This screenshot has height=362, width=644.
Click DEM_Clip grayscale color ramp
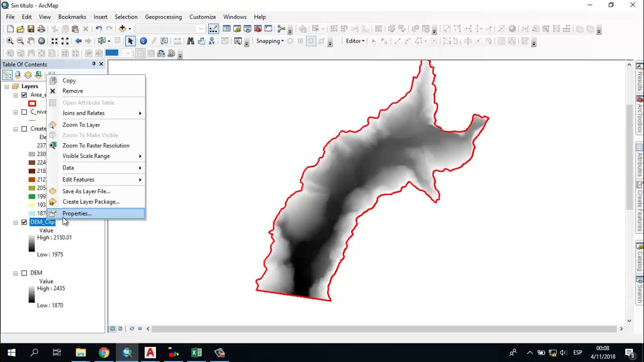(x=32, y=243)
